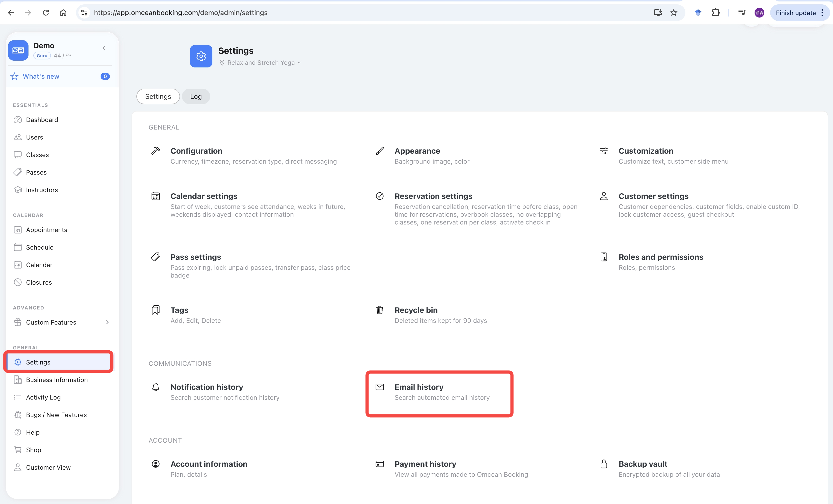Open Appearance via the paintbrush icon
The image size is (833, 504).
(x=380, y=151)
